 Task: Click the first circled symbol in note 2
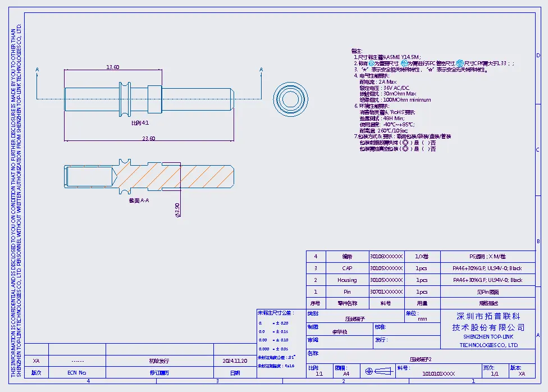point(371,63)
